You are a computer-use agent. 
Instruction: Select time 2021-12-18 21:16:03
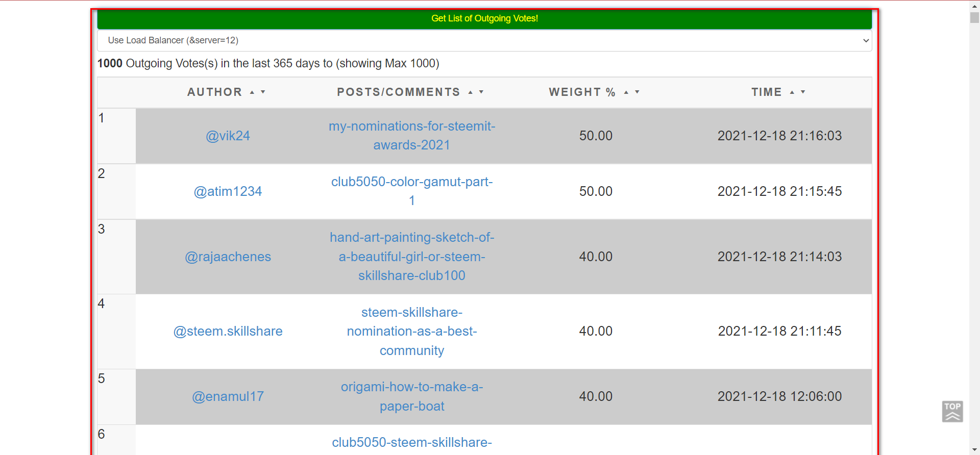coord(779,136)
